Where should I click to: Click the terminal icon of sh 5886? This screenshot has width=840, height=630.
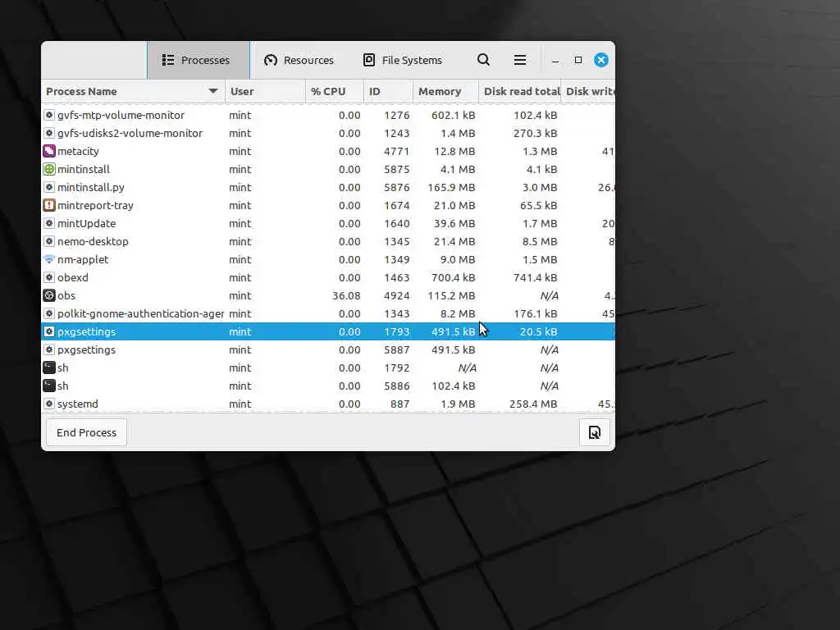pos(49,386)
